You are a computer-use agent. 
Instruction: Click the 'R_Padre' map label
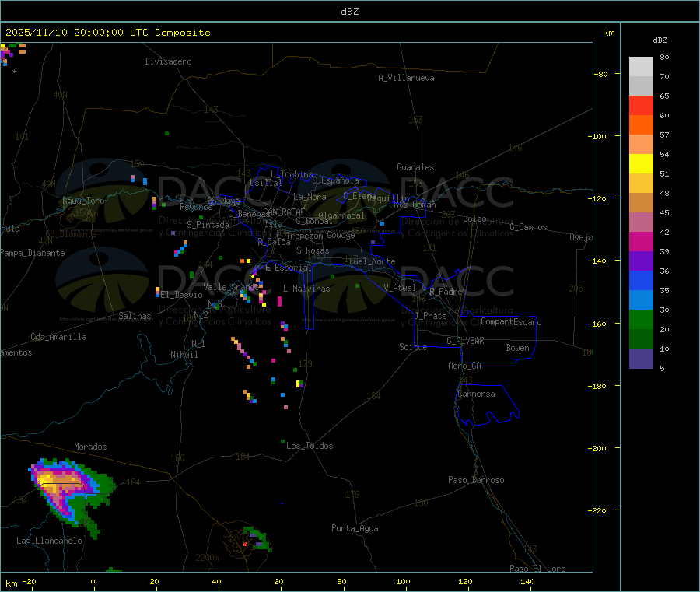tap(446, 292)
